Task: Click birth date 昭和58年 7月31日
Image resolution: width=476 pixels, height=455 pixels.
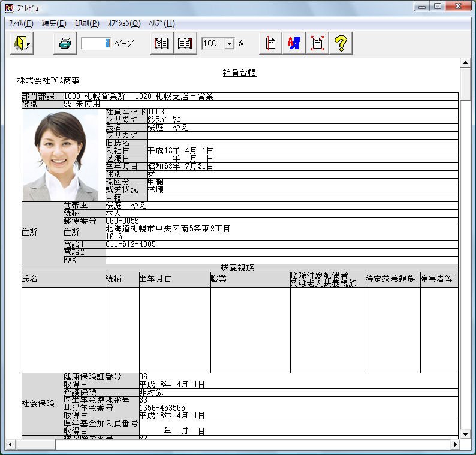Action: click(180, 166)
